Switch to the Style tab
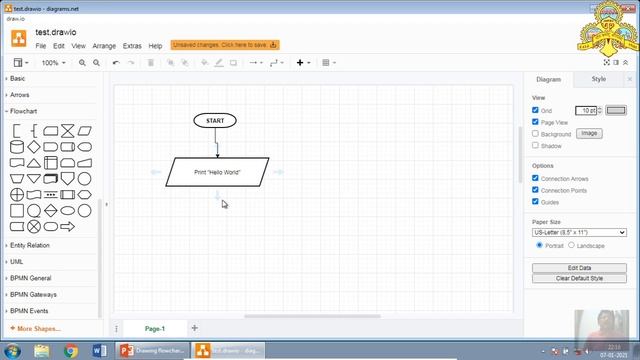 599,79
